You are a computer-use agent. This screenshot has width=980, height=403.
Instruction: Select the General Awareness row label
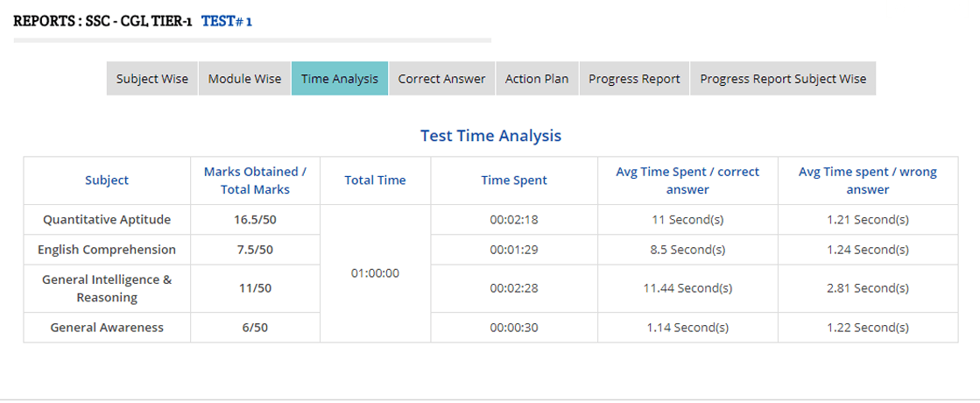point(107,328)
